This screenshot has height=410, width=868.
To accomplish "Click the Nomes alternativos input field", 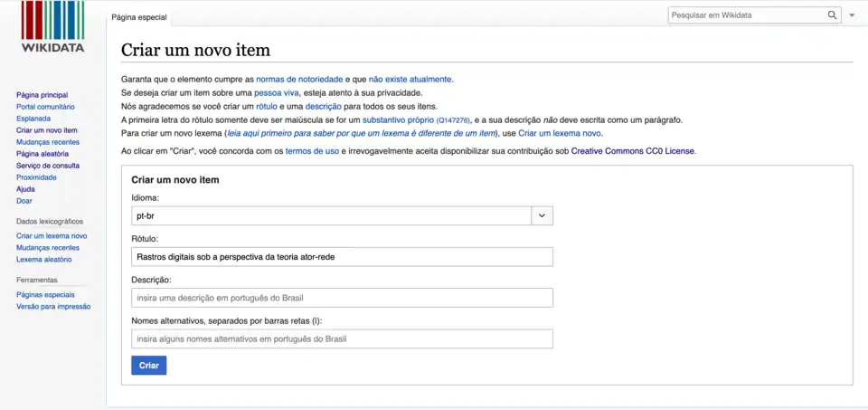I will tap(342, 339).
